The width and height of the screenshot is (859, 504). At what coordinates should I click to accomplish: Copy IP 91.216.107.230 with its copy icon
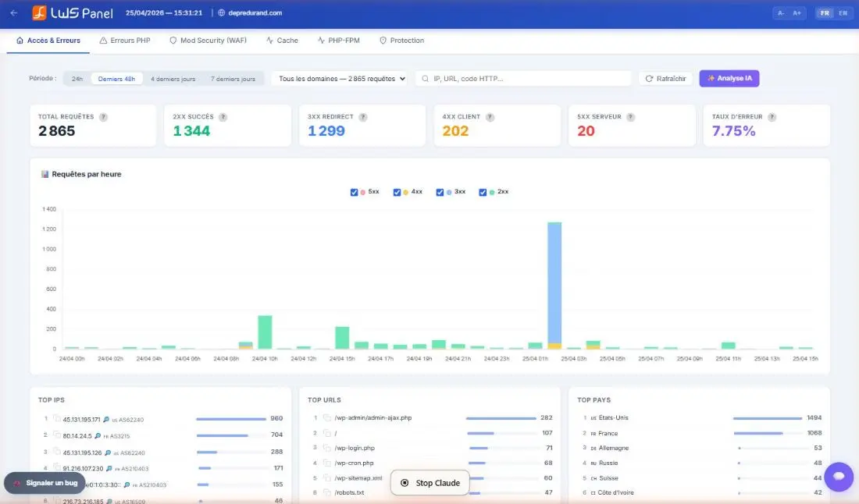(56, 467)
